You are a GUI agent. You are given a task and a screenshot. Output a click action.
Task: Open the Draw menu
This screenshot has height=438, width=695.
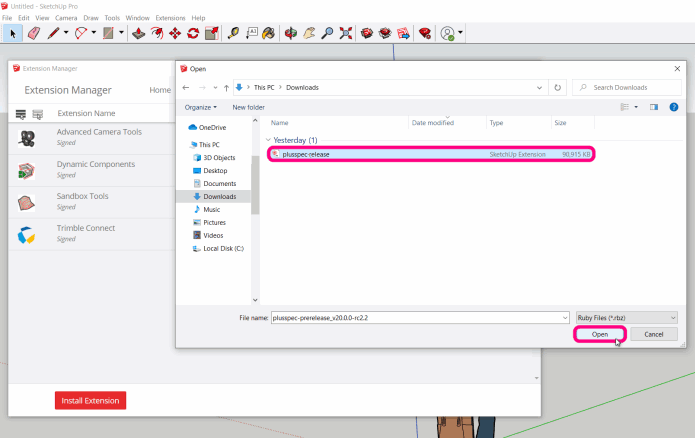(x=91, y=18)
